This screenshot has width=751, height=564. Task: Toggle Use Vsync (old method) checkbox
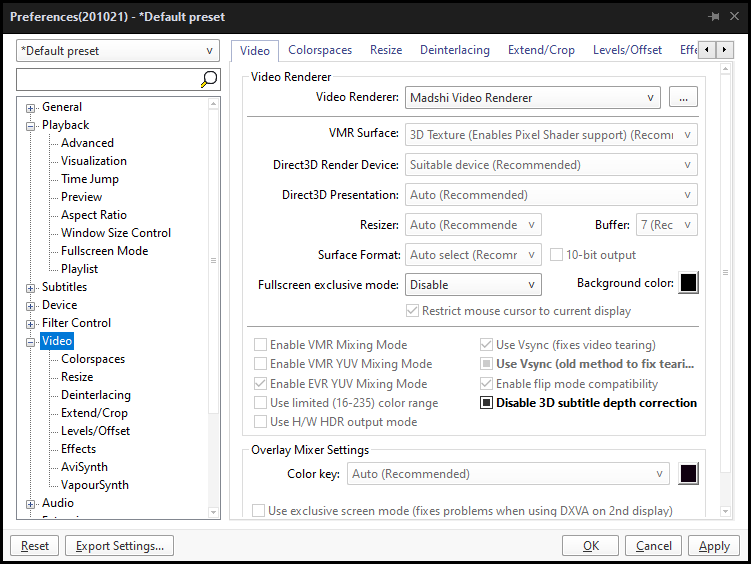[x=486, y=364]
